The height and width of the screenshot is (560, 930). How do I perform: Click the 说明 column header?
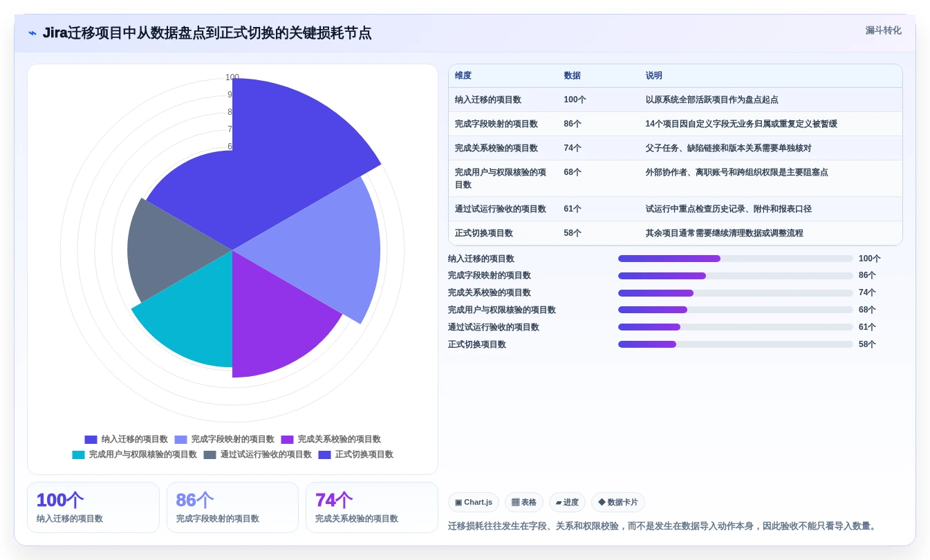654,76
